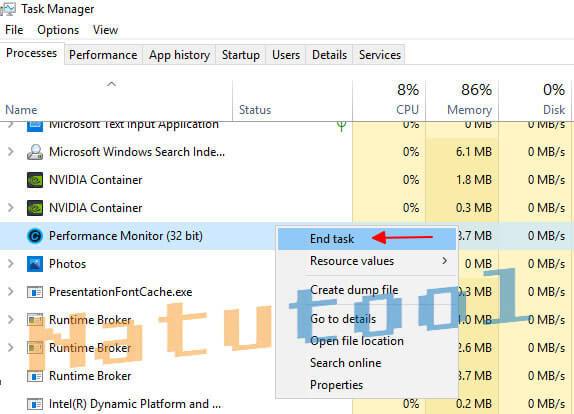Select the Processes tab
This screenshot has height=414, width=574.
32,53
